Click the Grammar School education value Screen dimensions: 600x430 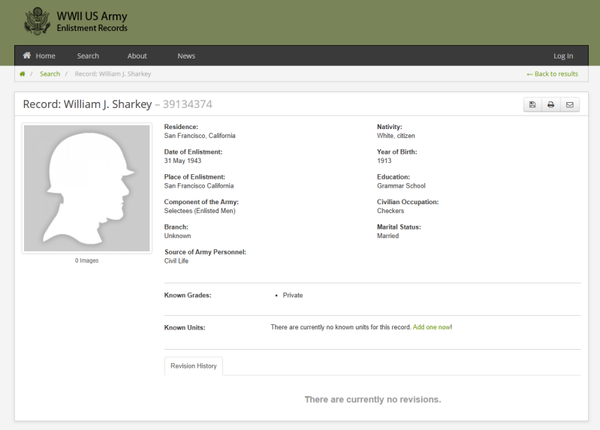[401, 186]
